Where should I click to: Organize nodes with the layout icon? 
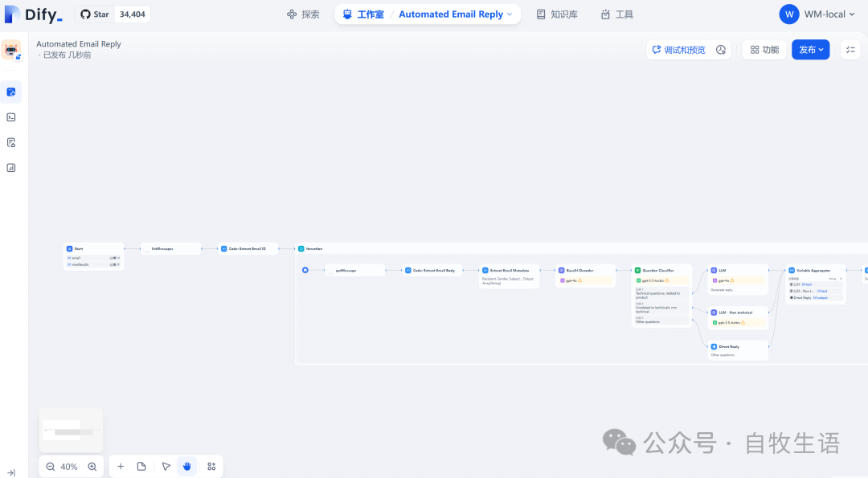(211, 467)
